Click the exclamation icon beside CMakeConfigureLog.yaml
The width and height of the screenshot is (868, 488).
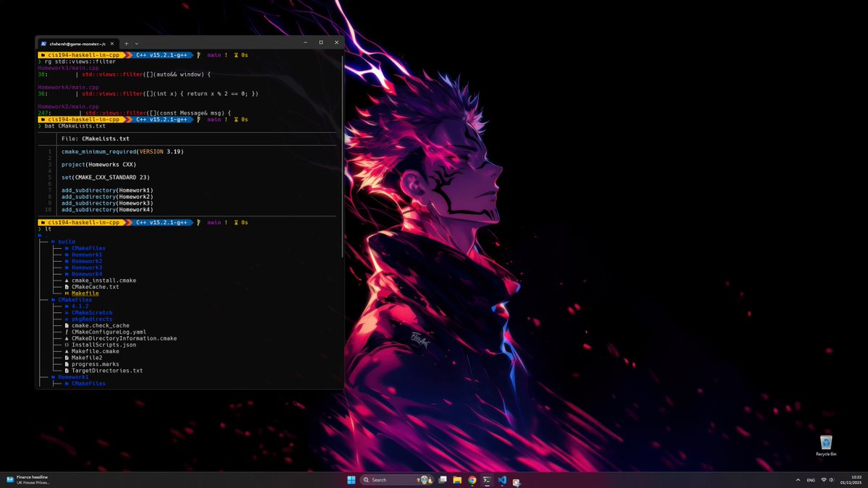pos(67,332)
